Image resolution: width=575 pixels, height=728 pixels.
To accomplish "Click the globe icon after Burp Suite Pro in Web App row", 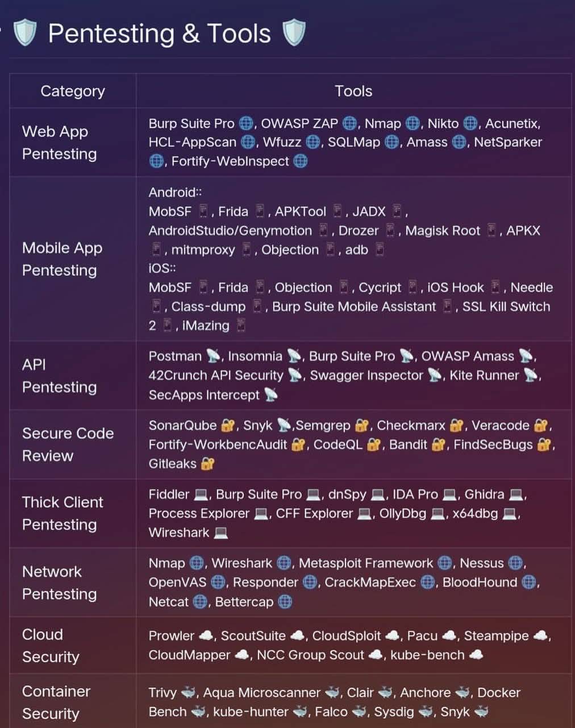I will point(245,123).
